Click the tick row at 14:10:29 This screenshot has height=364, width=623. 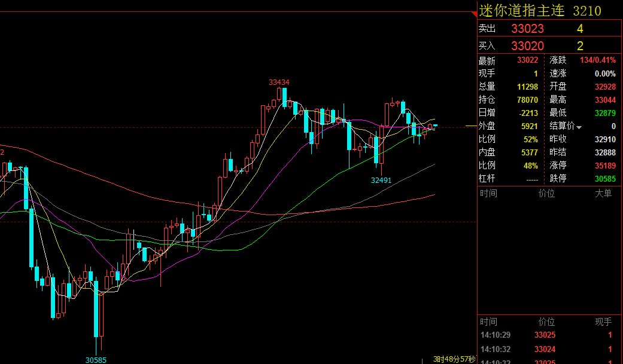pos(550,335)
